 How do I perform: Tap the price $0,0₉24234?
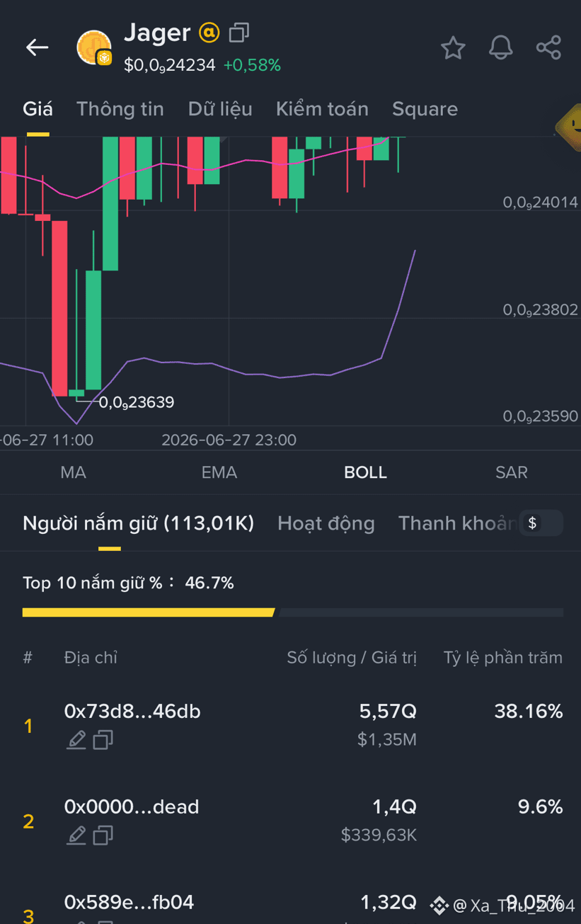coord(170,65)
